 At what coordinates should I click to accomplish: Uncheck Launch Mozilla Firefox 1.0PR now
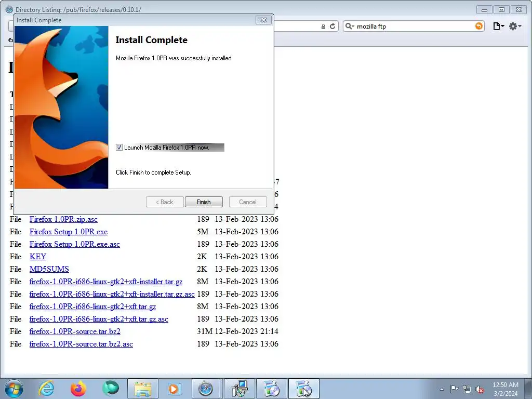pos(119,147)
